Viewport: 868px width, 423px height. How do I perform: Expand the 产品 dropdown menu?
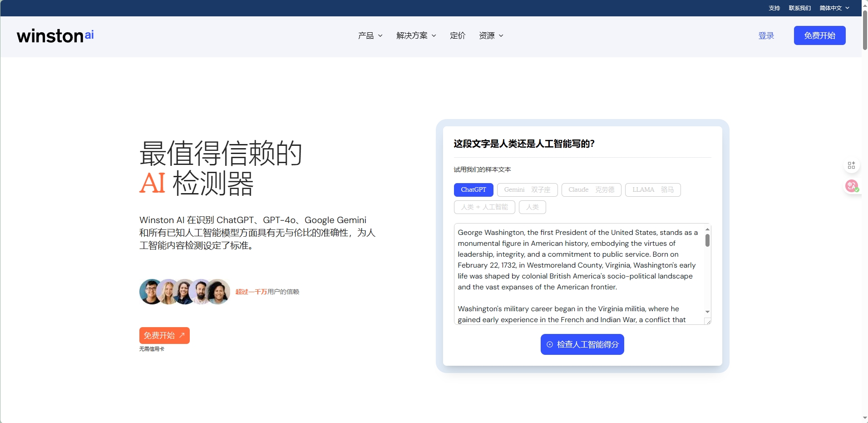point(370,35)
